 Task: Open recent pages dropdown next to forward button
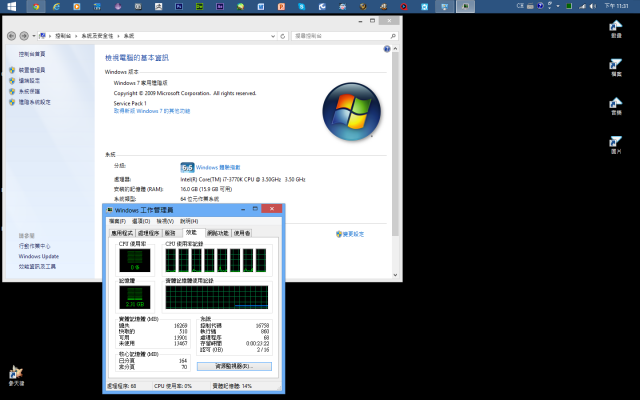pyautogui.click(x=33, y=36)
